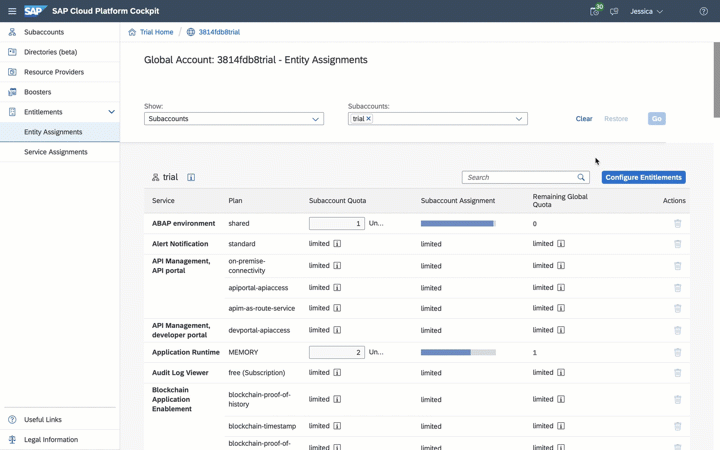Click the info icon next to trial heading
720x450 pixels.
pyautogui.click(x=191, y=177)
